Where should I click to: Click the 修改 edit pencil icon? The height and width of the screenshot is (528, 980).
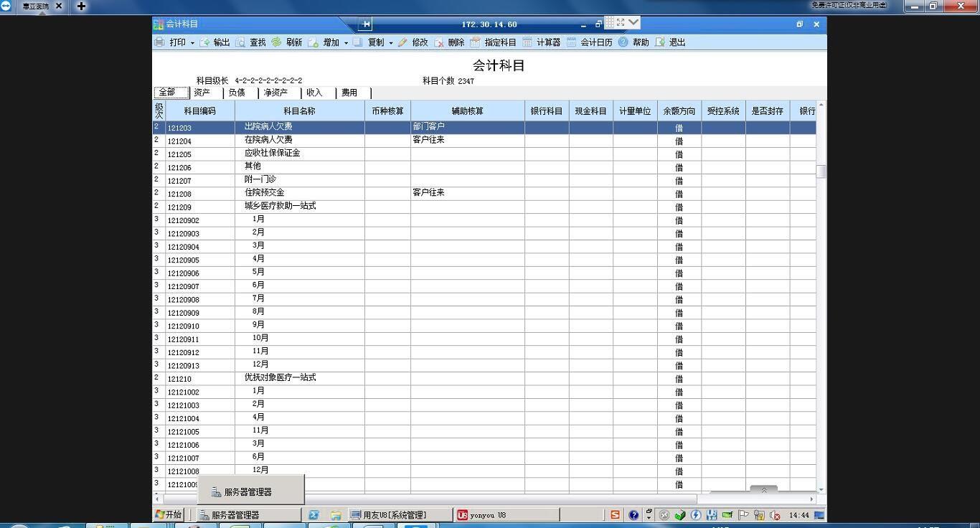click(402, 42)
